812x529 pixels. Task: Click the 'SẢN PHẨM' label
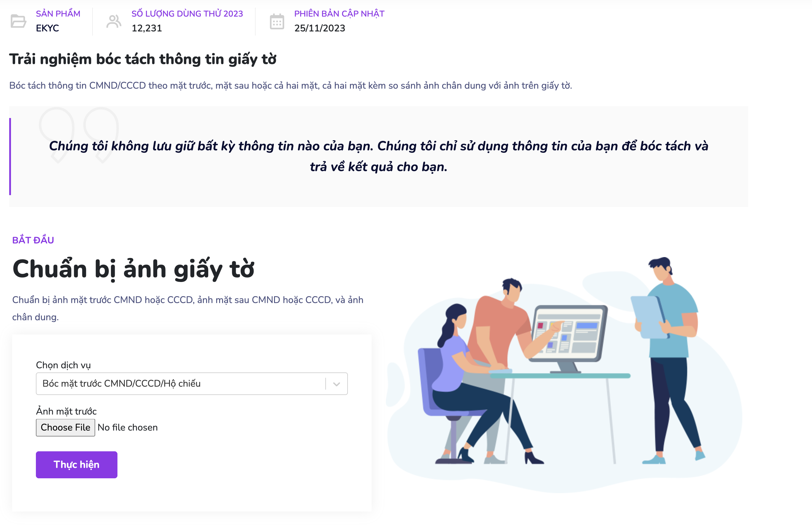(x=58, y=14)
